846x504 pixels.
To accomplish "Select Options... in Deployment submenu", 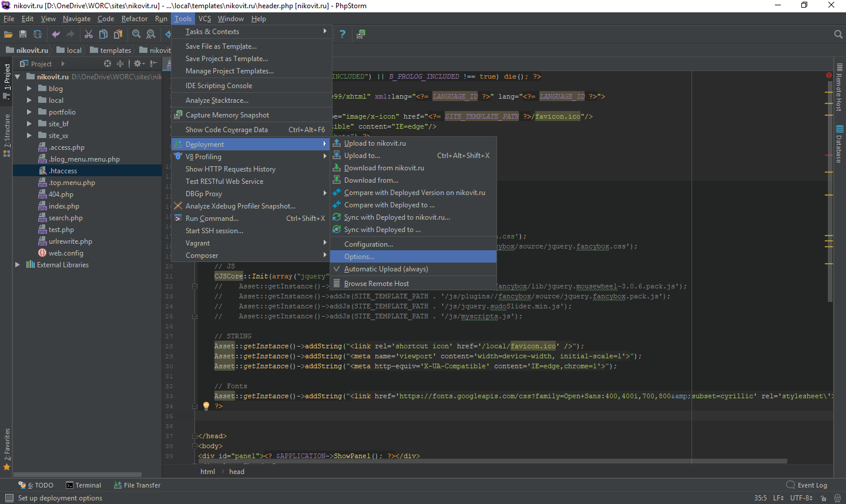I will (x=413, y=257).
